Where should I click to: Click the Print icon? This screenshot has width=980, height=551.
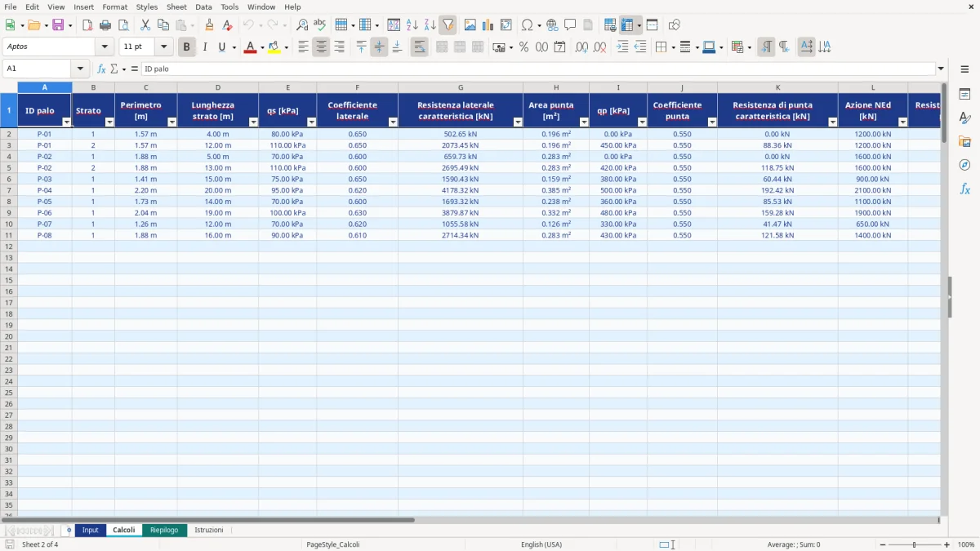[105, 25]
